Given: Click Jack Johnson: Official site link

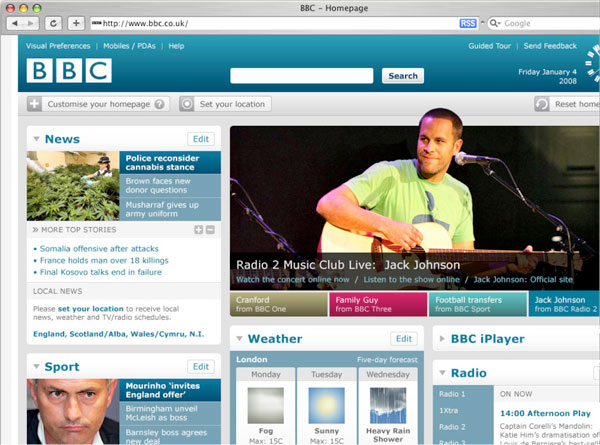Looking at the screenshot, I should point(523,279).
